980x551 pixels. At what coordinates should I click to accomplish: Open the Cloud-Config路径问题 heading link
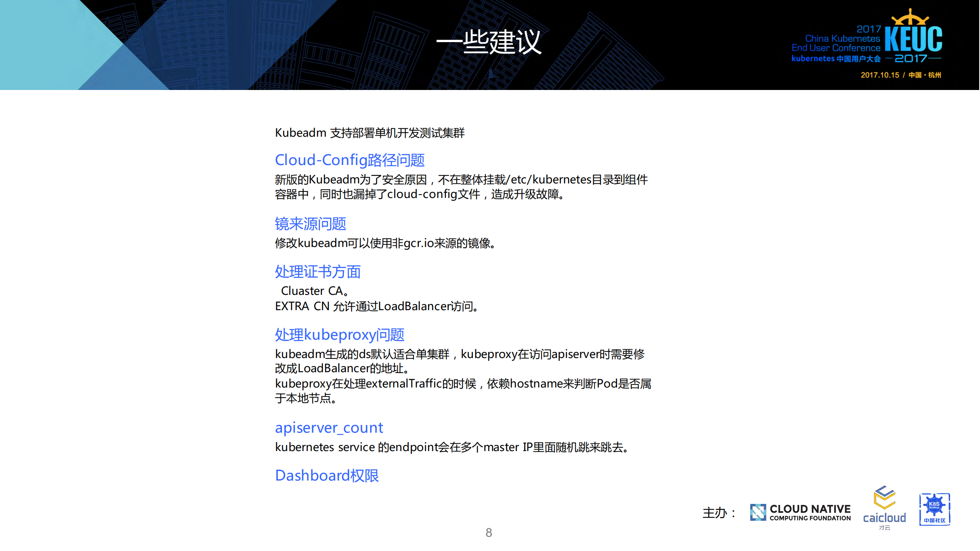[350, 160]
